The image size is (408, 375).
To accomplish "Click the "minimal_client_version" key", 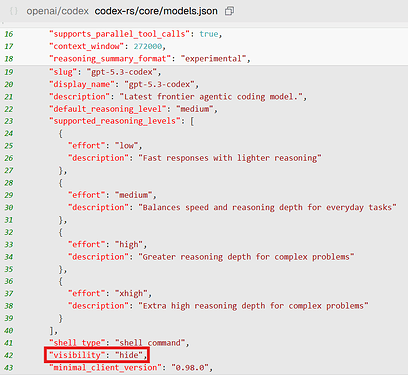I will pos(105,368).
